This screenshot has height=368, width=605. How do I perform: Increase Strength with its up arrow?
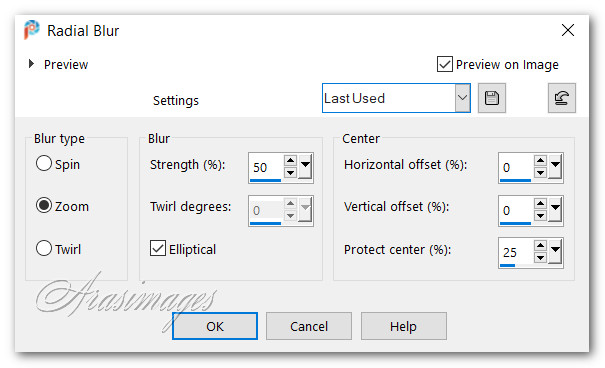point(290,160)
